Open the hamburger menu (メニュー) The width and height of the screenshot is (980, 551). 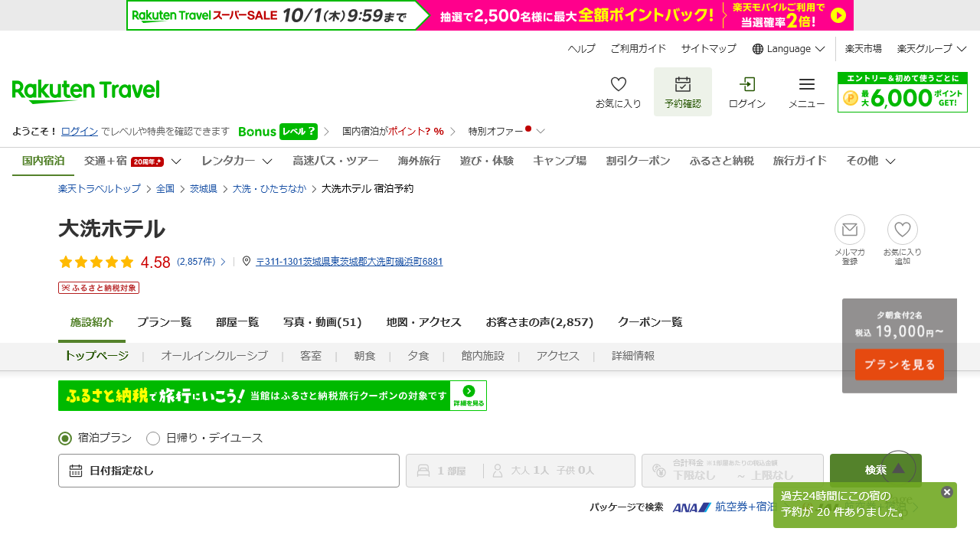[x=807, y=84]
